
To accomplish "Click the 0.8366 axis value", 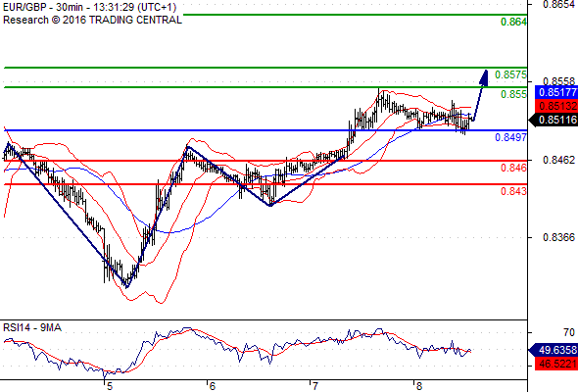I will [558, 237].
